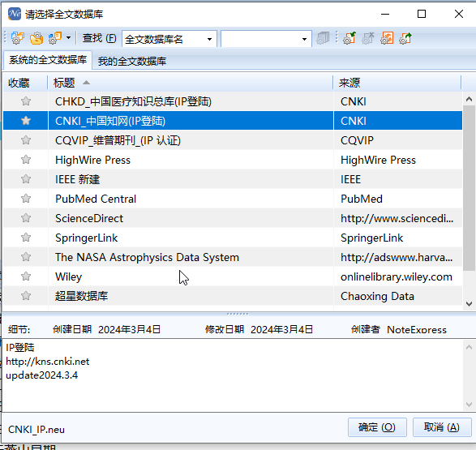Close the 请选择全文数据库 dialog
The height and width of the screenshot is (450, 476).
click(459, 14)
